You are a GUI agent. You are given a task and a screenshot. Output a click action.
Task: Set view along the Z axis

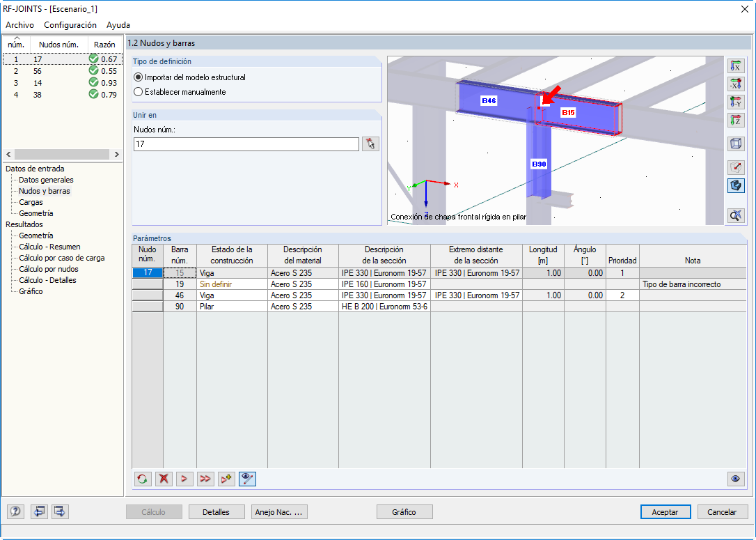point(736,120)
